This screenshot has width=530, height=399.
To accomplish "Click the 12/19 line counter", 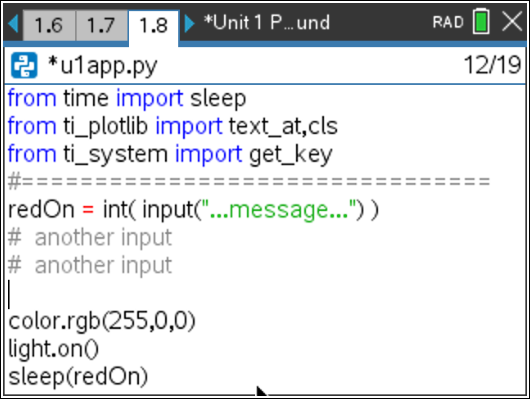I will (492, 65).
